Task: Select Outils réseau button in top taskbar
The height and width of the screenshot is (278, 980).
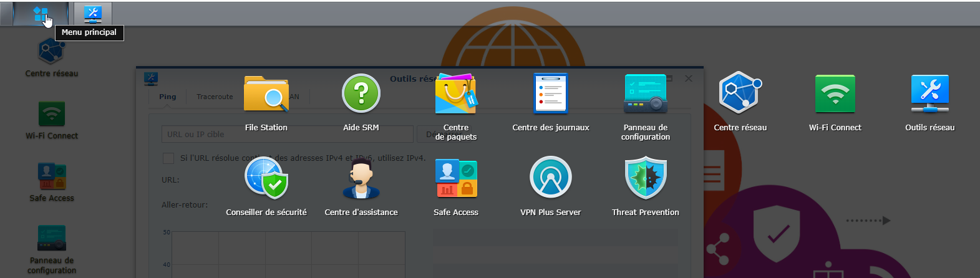Action: tap(92, 14)
